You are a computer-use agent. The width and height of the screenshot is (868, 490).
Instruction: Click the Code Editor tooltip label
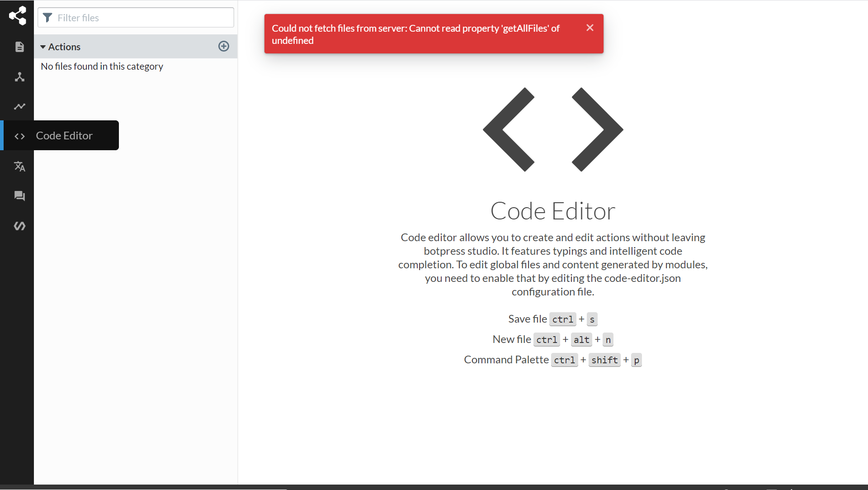click(x=64, y=136)
